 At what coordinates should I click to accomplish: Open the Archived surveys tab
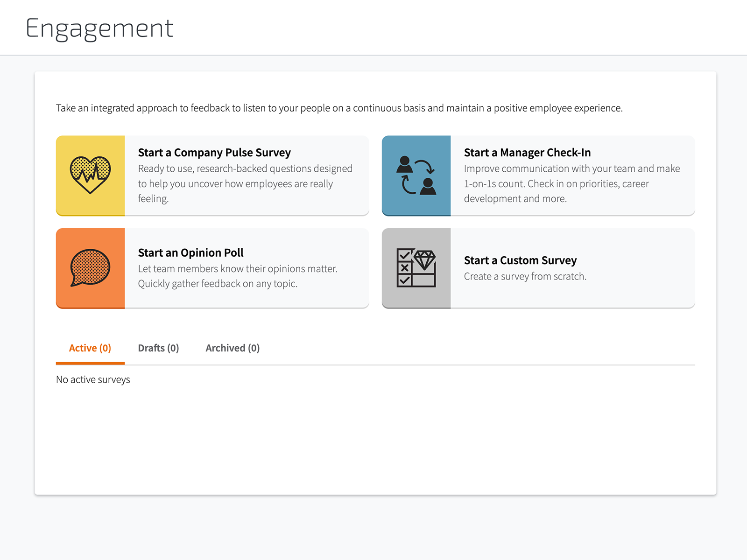pos(232,348)
